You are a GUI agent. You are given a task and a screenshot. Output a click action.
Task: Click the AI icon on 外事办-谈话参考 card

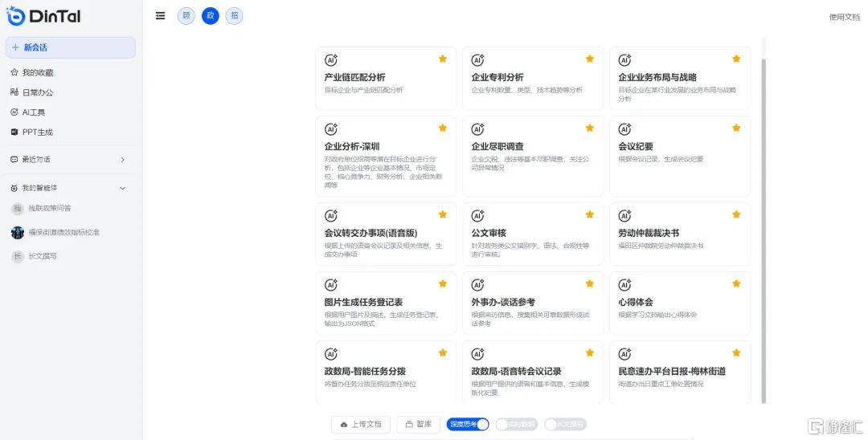(x=477, y=285)
